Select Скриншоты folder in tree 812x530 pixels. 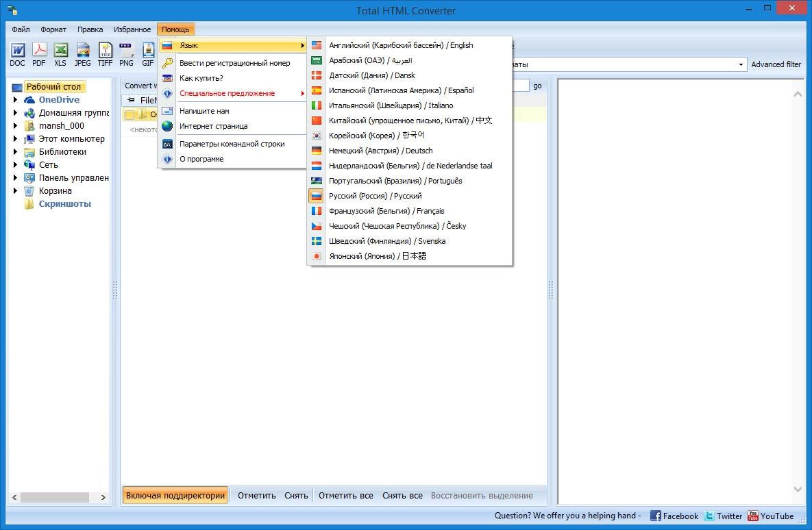click(x=64, y=203)
